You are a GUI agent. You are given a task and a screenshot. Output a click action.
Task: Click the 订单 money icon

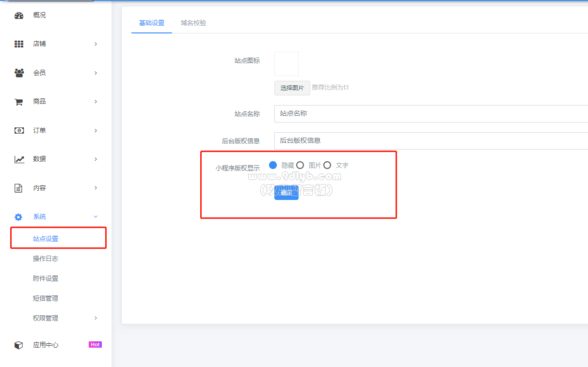(19, 131)
